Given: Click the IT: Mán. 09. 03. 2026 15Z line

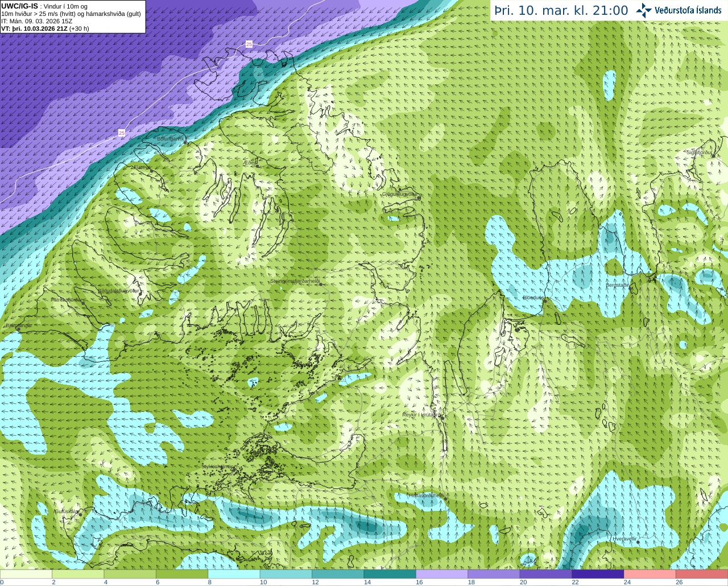Looking at the screenshot, I should click(x=37, y=21).
